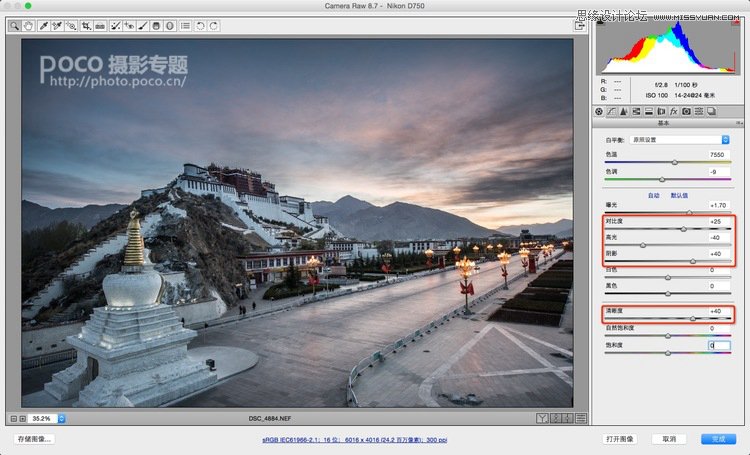
Task: Open the white balance preset dropdown
Action: coord(679,140)
